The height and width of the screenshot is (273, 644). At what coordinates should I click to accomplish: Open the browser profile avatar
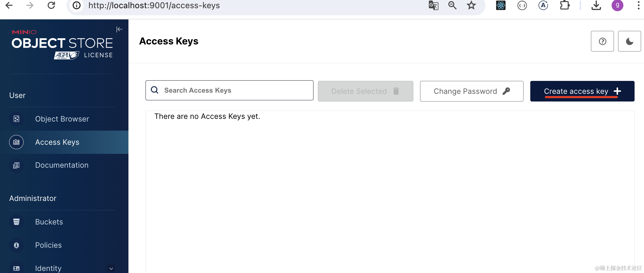pos(617,5)
